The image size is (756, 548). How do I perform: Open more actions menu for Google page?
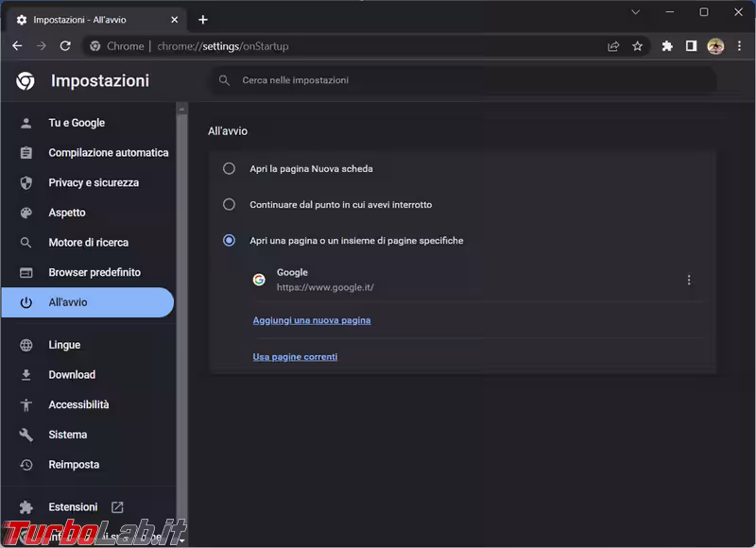689,280
